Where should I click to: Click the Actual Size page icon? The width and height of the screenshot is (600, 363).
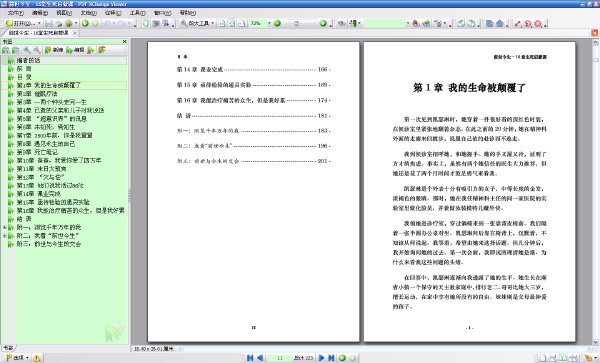click(222, 23)
